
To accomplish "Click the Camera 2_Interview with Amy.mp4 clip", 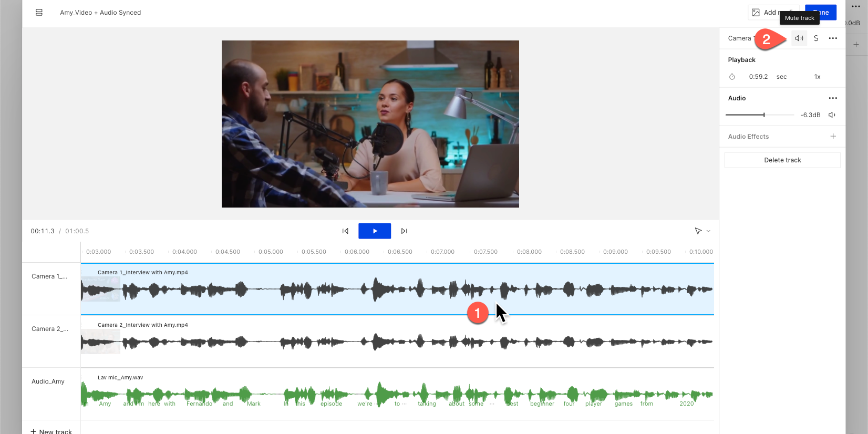I will (397, 342).
